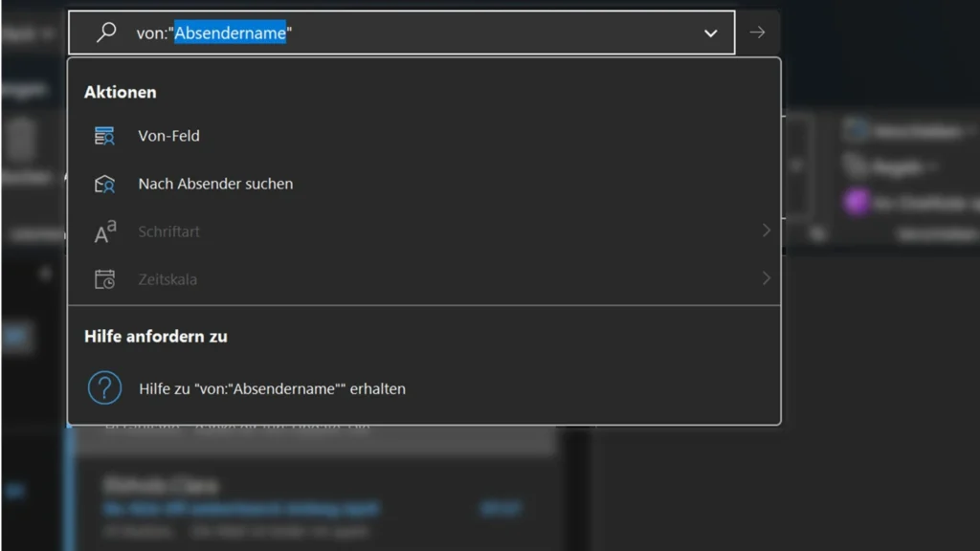This screenshot has width=980, height=551.
Task: Choose Nach Absender suchen from the actions
Action: (215, 183)
